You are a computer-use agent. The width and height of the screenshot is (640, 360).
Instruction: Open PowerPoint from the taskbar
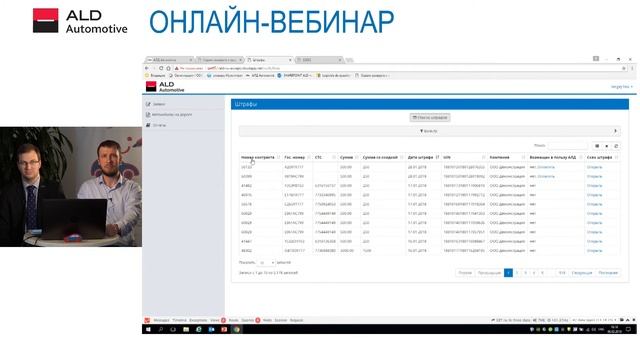tap(224, 329)
